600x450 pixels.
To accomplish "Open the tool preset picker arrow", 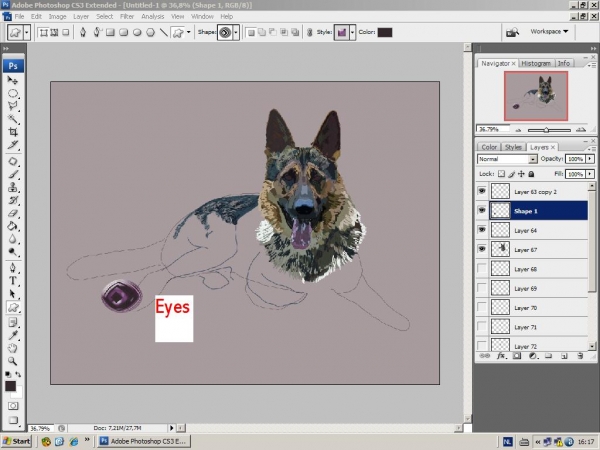I will [x=26, y=33].
